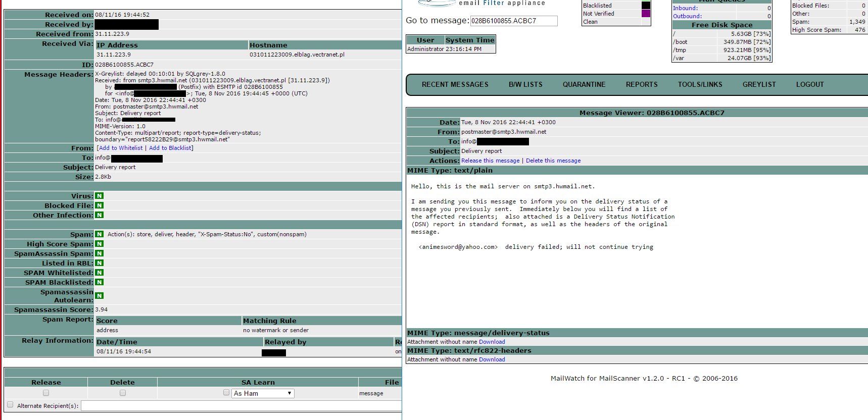
Task: Download the message/delivery-status attachment
Action: [x=492, y=342]
